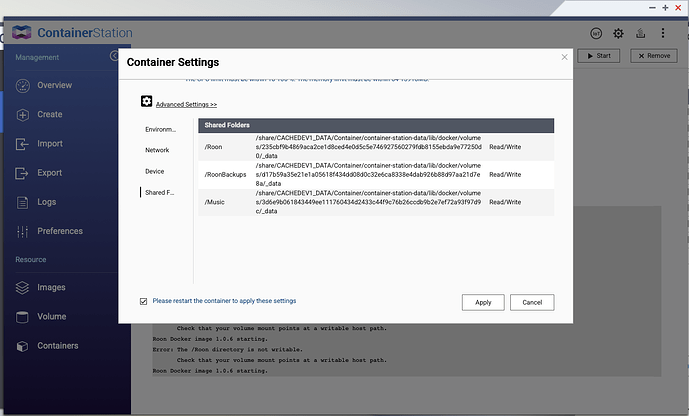This screenshot has height=416, width=689.
Task: Click the Overview gauge icon
Action: (22, 85)
